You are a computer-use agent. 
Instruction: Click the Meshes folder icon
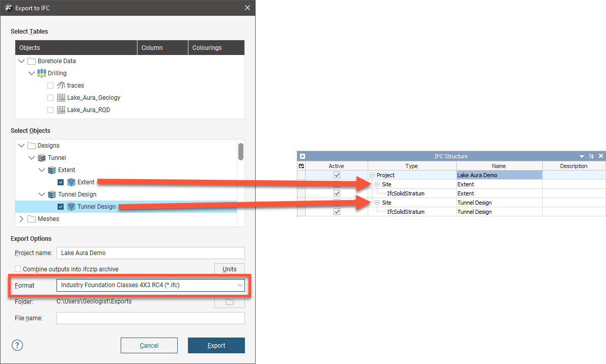pos(32,219)
